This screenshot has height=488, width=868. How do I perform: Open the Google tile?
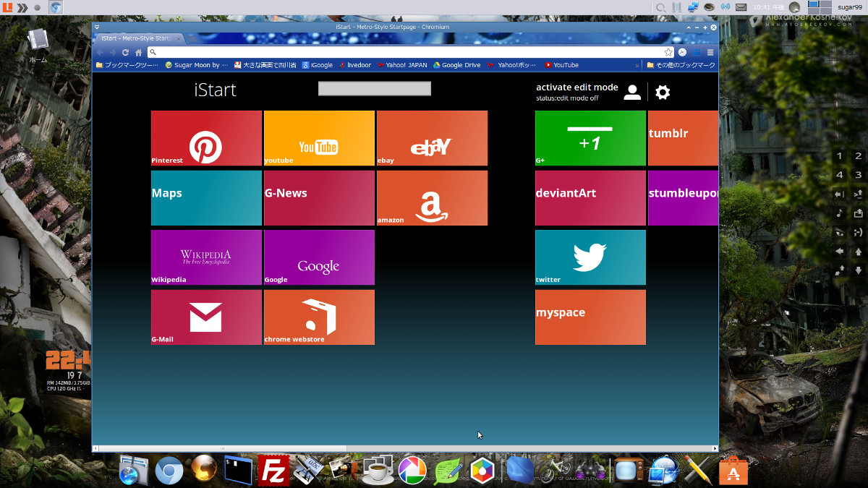point(319,257)
